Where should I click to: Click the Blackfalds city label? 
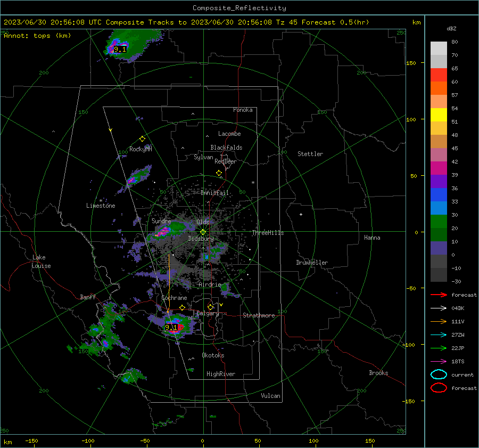coord(226,148)
